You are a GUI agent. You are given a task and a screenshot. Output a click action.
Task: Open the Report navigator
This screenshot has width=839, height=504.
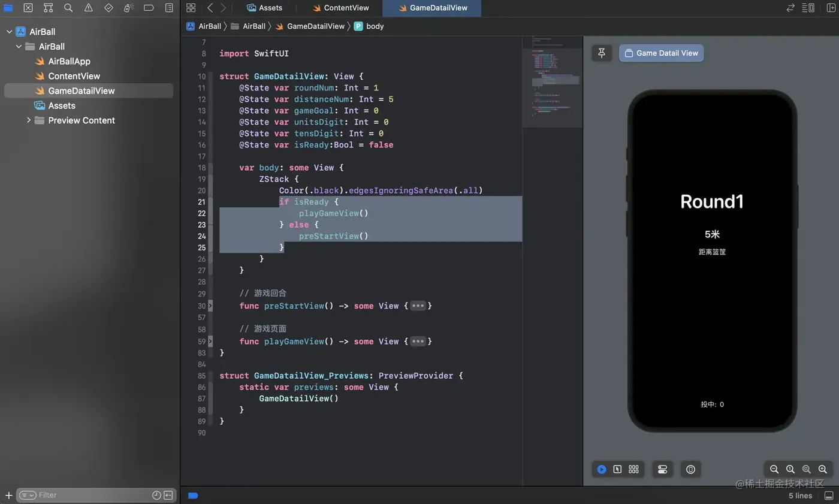pos(169,8)
